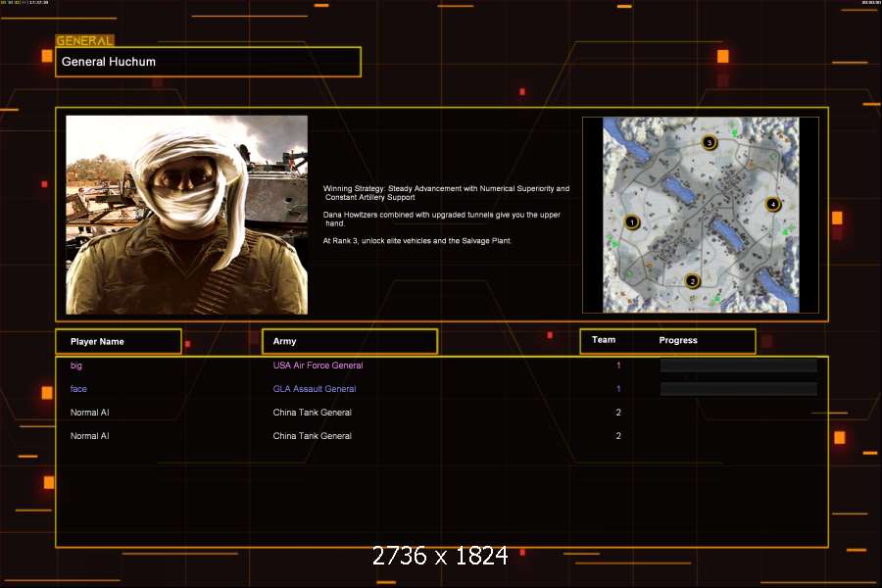Click the Progress column header
This screenshot has width=882, height=588.
[x=678, y=340]
